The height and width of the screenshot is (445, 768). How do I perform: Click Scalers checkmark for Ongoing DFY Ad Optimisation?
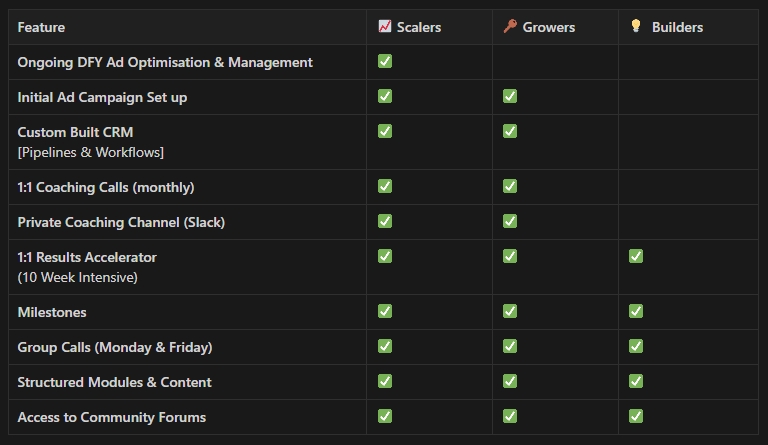pyautogui.click(x=385, y=61)
